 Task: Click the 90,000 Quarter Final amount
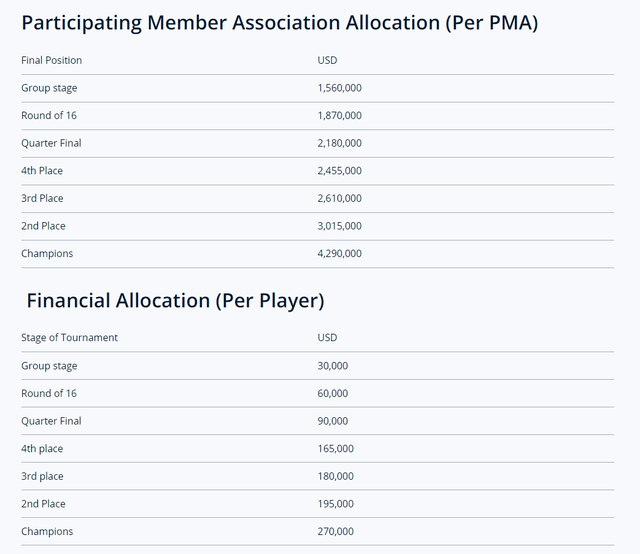(333, 421)
